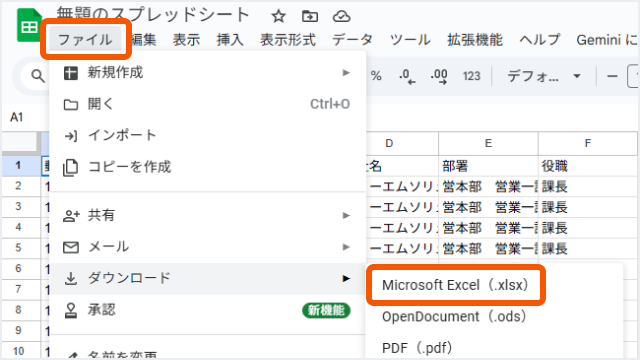Screen dimensions: 640x360
Task: Expand 共有 submenu
Action: tap(207, 215)
